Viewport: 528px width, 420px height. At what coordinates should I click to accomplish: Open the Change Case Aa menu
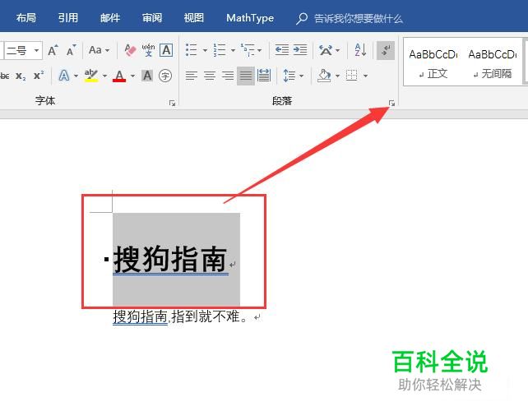(x=99, y=50)
